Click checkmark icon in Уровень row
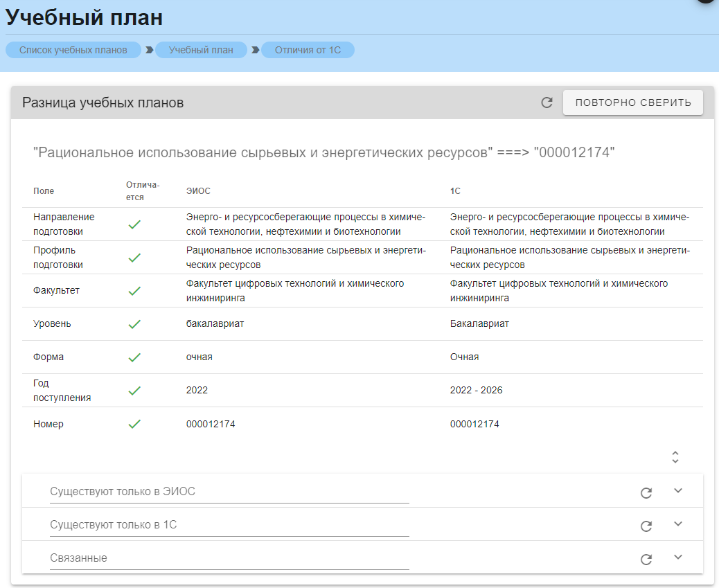The image size is (719, 588). pyautogui.click(x=135, y=324)
